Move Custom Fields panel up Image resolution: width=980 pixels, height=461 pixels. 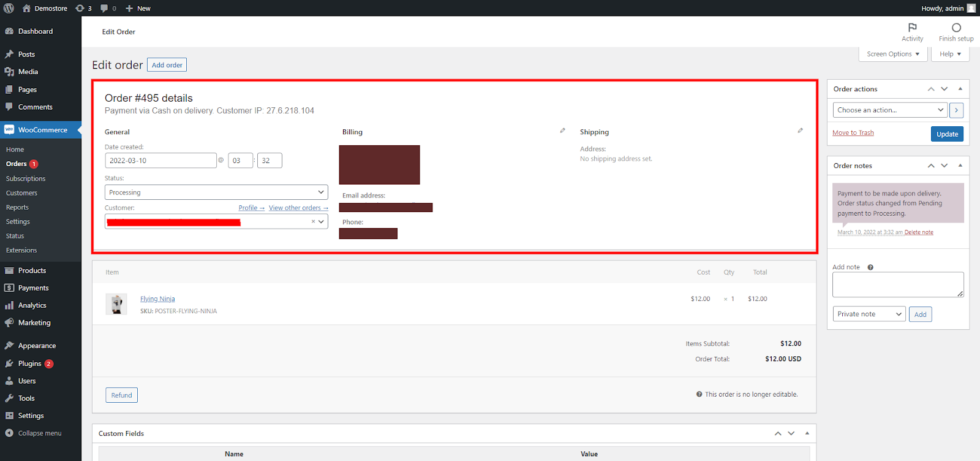point(778,433)
